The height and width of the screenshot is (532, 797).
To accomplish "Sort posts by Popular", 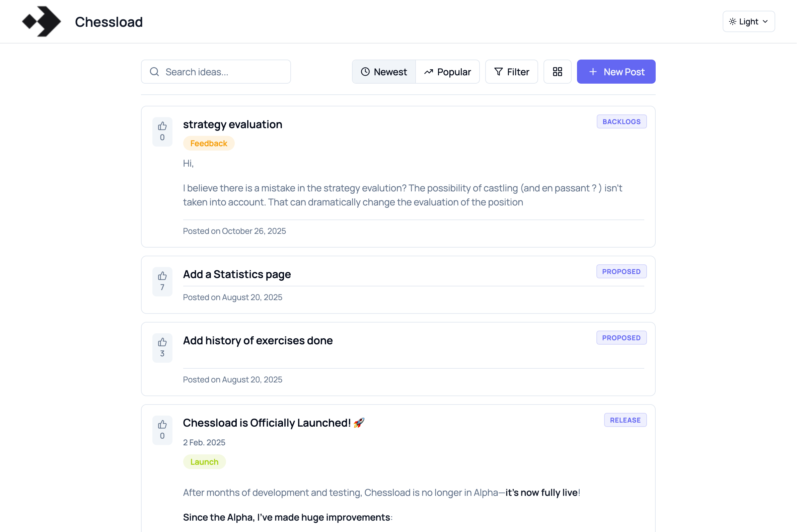I will 447,72.
